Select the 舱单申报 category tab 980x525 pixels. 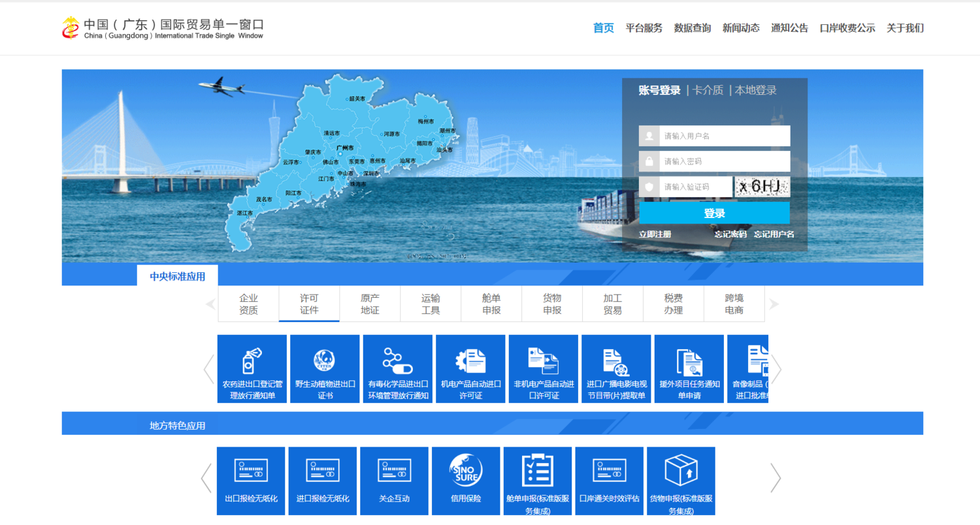point(491,304)
